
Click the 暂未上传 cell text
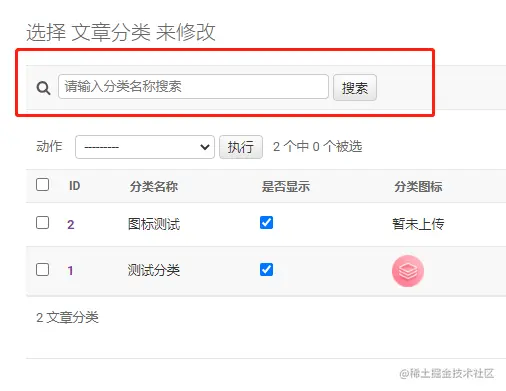pos(418,224)
